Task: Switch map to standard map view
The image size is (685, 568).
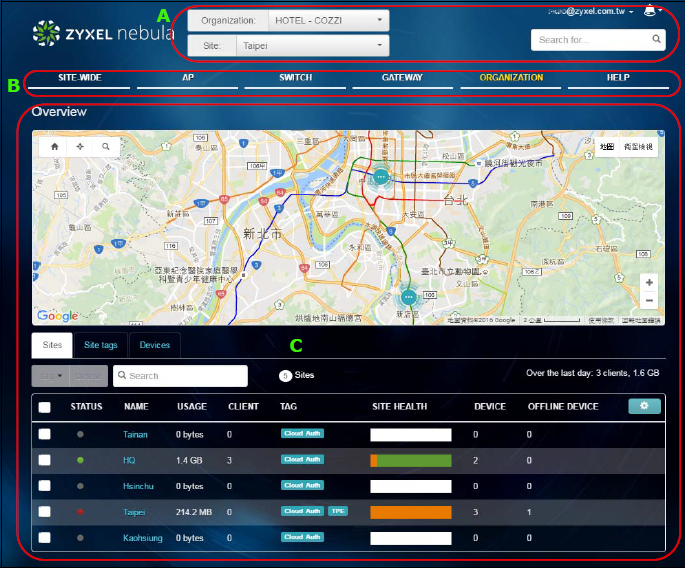Action: click(606, 147)
